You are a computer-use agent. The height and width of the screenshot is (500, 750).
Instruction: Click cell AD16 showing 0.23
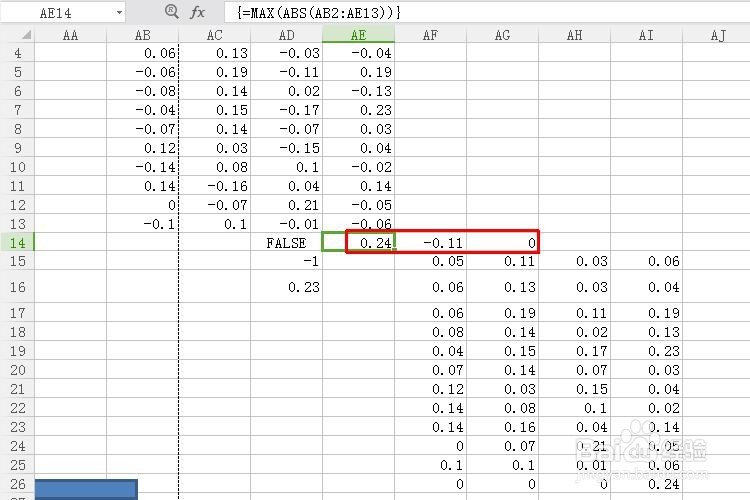tap(287, 287)
